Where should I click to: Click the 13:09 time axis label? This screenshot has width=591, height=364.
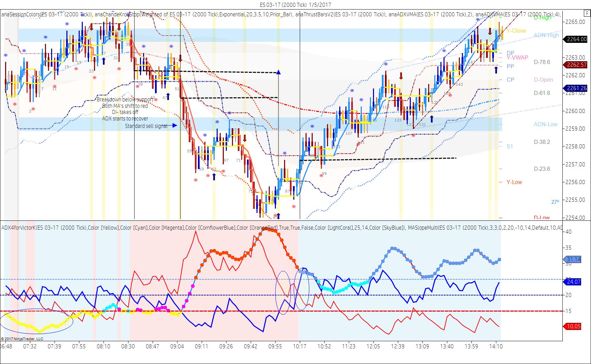point(422,346)
